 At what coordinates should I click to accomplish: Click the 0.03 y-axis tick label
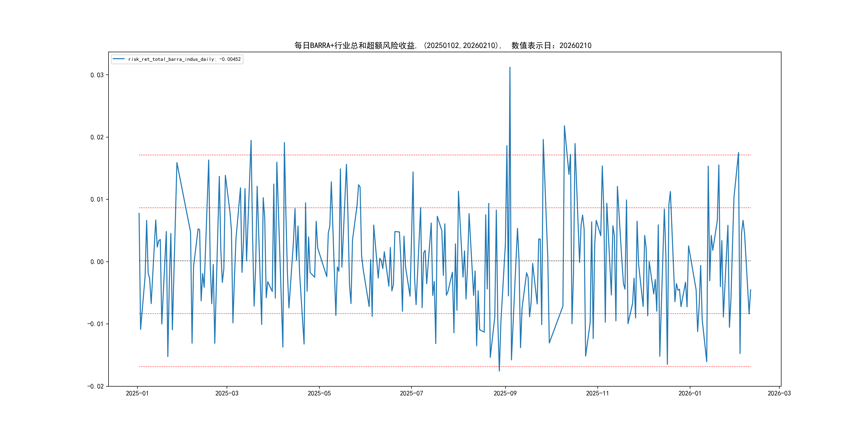pyautogui.click(x=97, y=75)
